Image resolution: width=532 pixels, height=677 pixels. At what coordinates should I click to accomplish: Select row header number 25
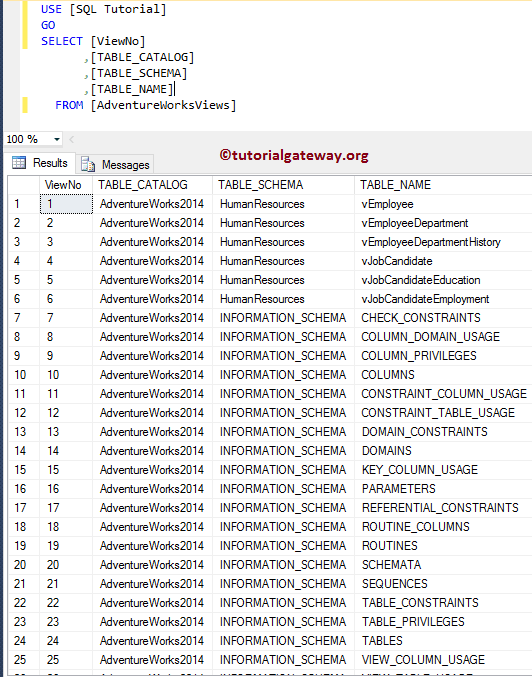pyautogui.click(x=24, y=660)
